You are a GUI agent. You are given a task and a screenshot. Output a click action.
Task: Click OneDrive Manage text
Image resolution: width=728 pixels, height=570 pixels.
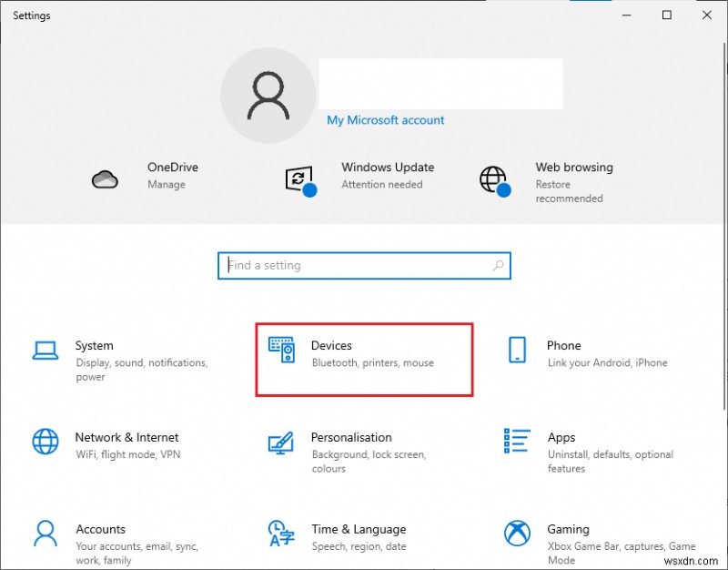coord(166,184)
